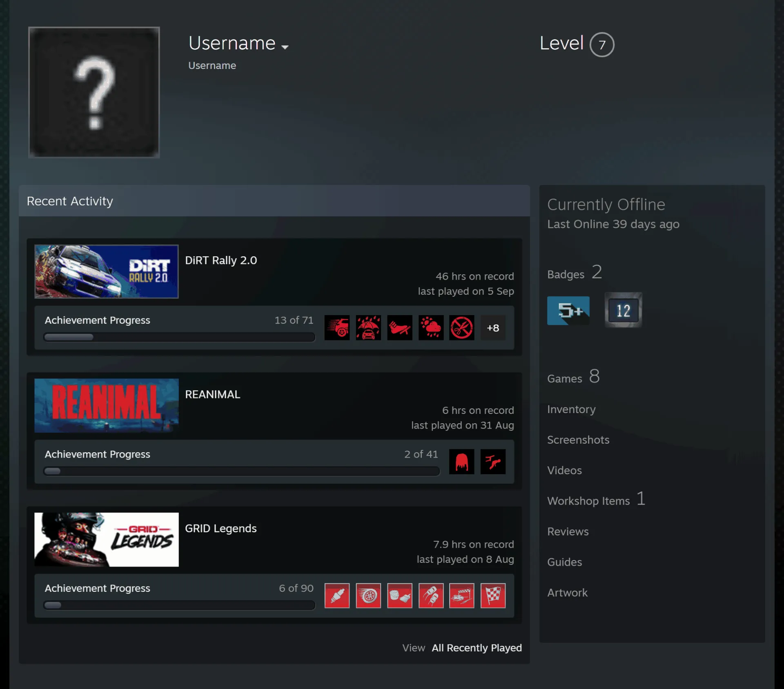This screenshot has width=784, height=689.
Task: Click the Level text label
Action: click(561, 43)
